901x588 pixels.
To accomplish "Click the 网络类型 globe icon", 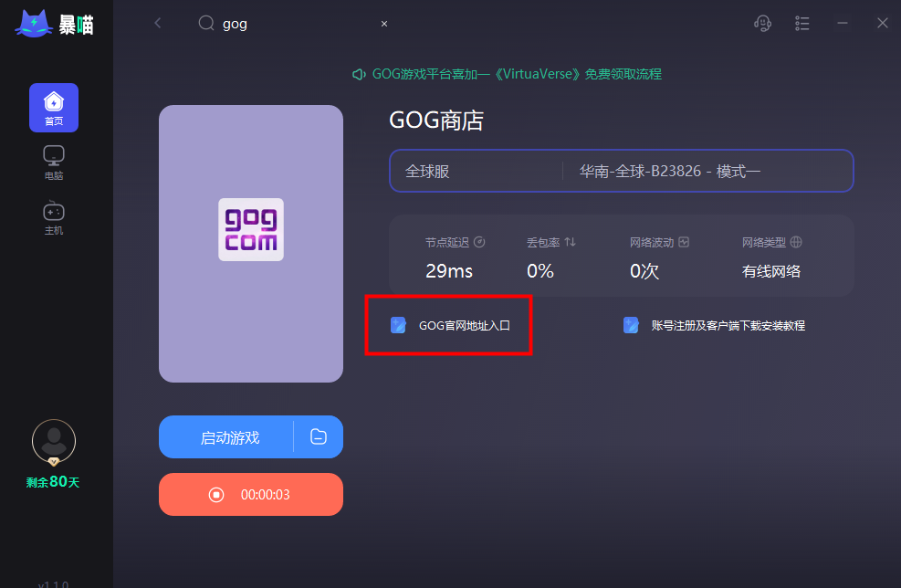I will [796, 242].
